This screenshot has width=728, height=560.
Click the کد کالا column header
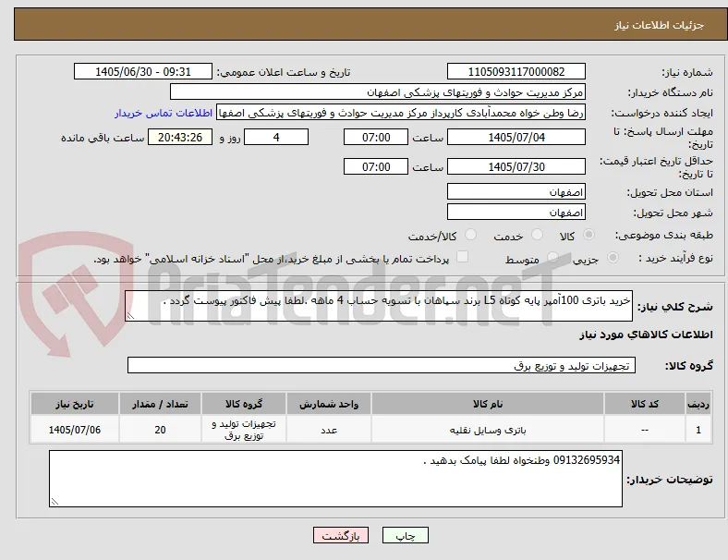tap(645, 404)
